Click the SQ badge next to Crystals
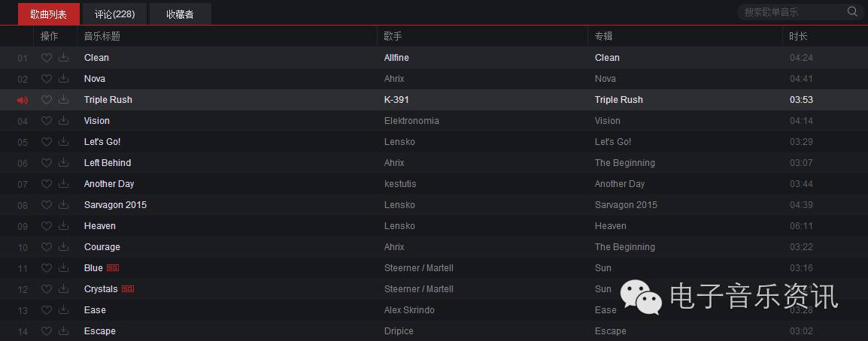This screenshot has width=868, height=341. [x=128, y=289]
